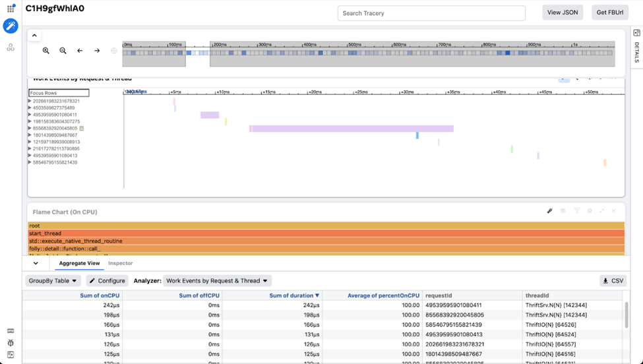Click the Search Tracery input field
643x364 pixels.
[431, 13]
